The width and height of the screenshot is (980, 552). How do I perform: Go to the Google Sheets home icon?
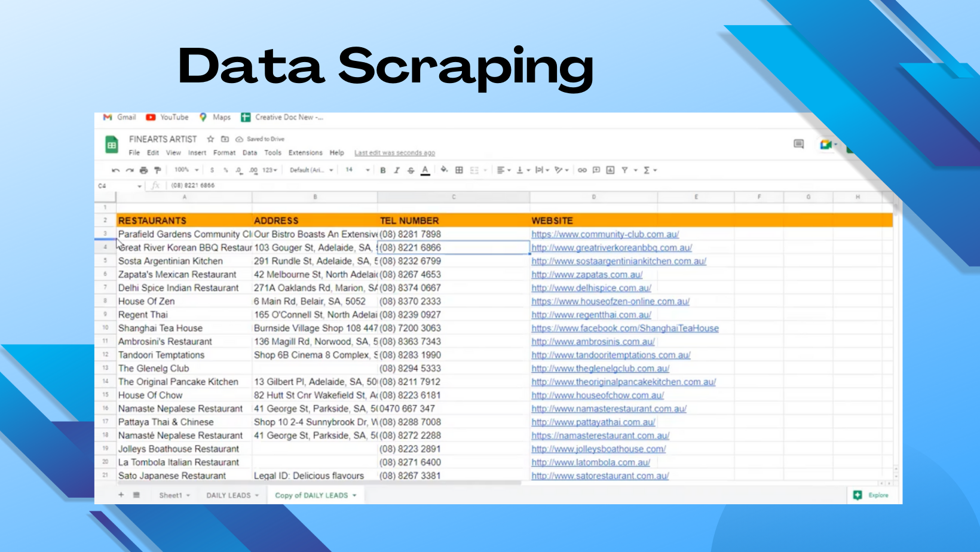tap(112, 145)
